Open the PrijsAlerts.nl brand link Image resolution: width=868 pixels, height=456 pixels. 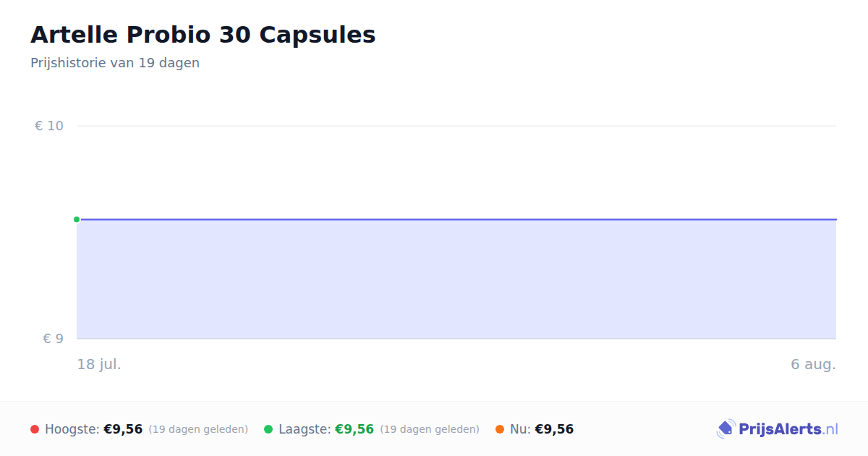[x=778, y=429]
